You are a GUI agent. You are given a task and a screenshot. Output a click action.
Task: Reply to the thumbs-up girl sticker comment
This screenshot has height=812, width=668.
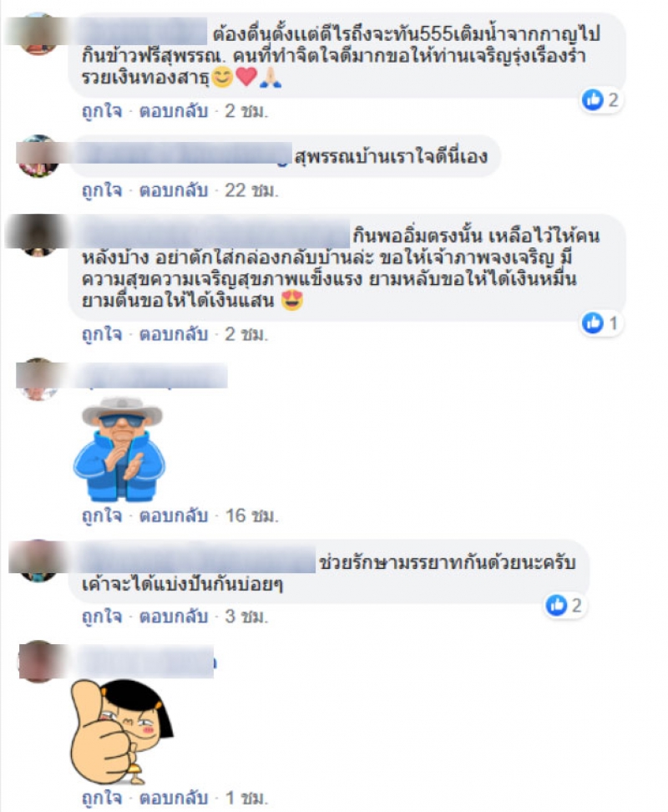pyautogui.click(x=174, y=798)
